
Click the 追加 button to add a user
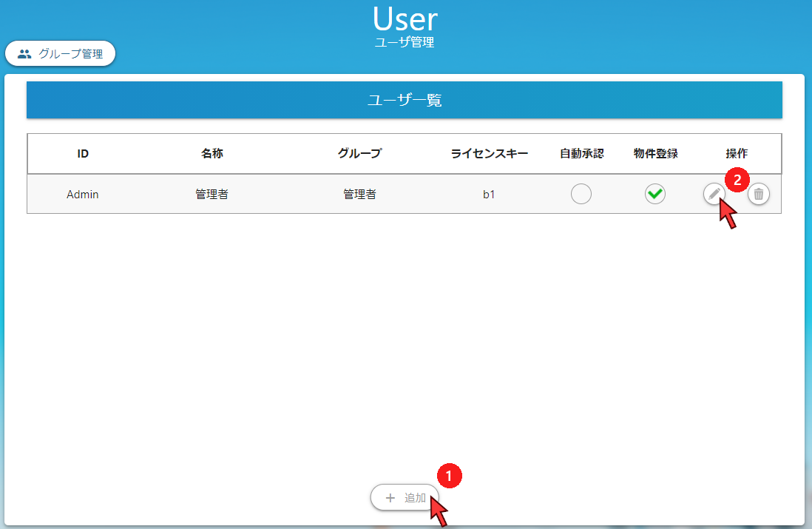[405, 497]
